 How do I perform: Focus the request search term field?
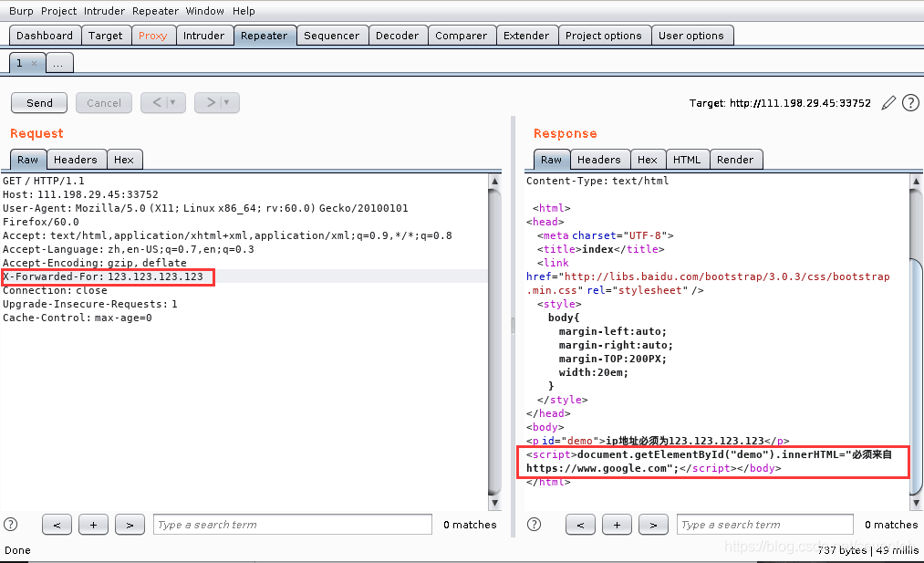pyautogui.click(x=292, y=524)
